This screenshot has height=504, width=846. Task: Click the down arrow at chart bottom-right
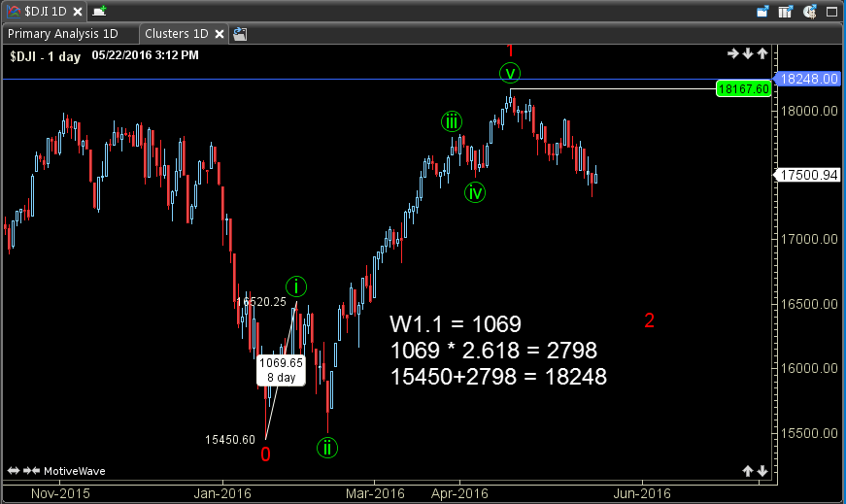click(762, 471)
